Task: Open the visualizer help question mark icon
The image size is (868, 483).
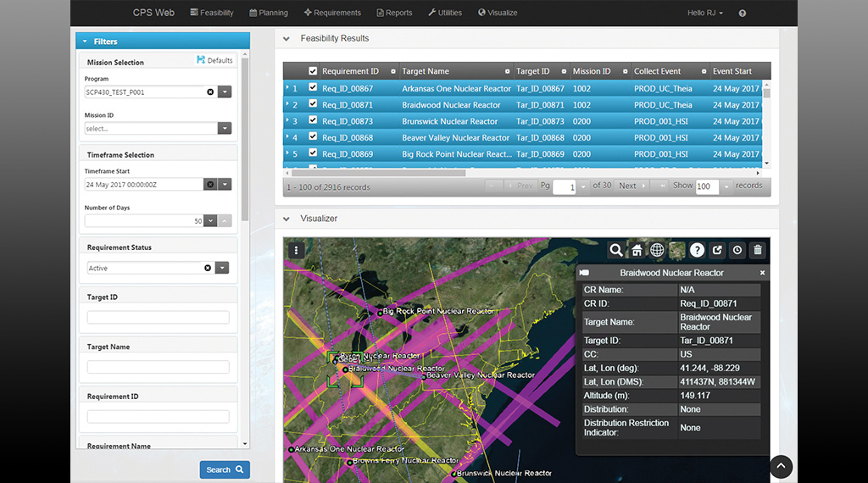Action: point(697,250)
